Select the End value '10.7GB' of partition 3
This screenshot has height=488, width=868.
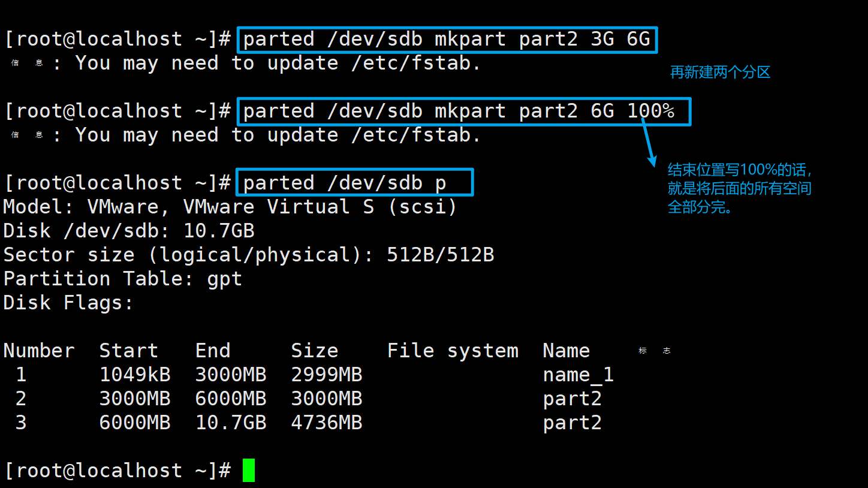pos(231,423)
